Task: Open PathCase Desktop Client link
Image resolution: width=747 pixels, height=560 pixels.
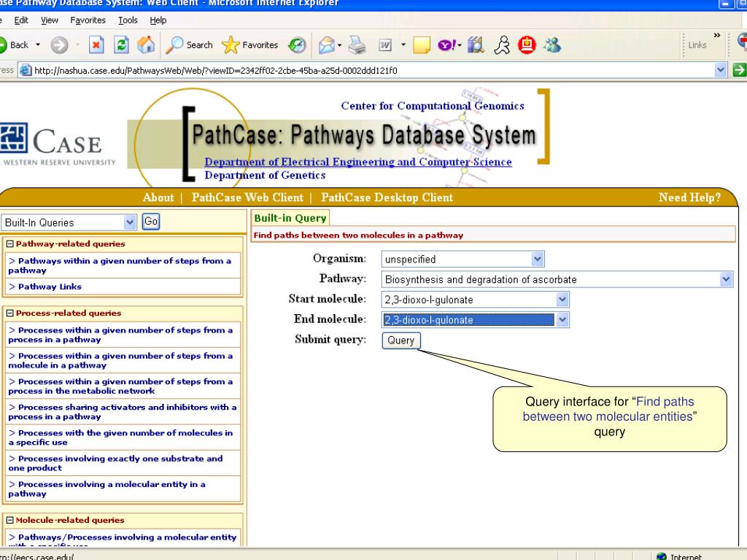Action: click(387, 197)
